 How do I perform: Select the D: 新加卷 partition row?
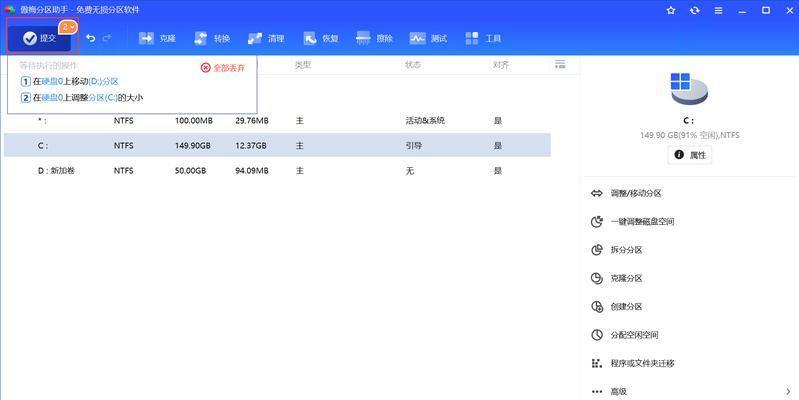click(x=277, y=171)
